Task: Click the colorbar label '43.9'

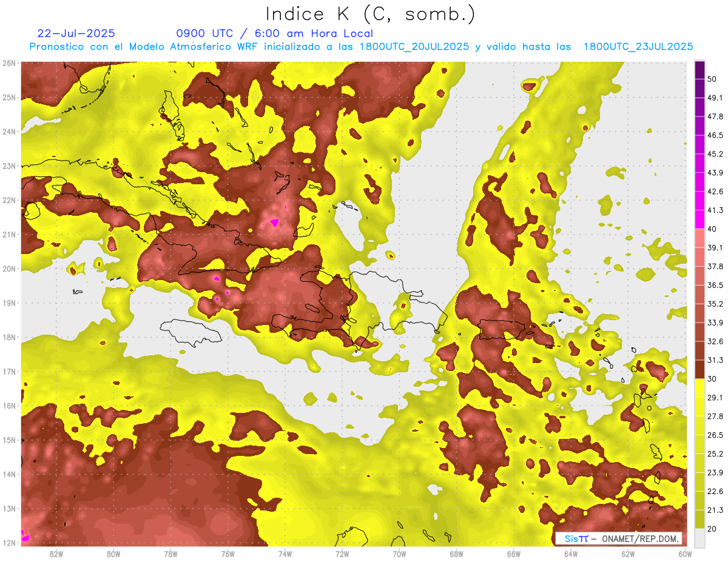Action: [715, 172]
